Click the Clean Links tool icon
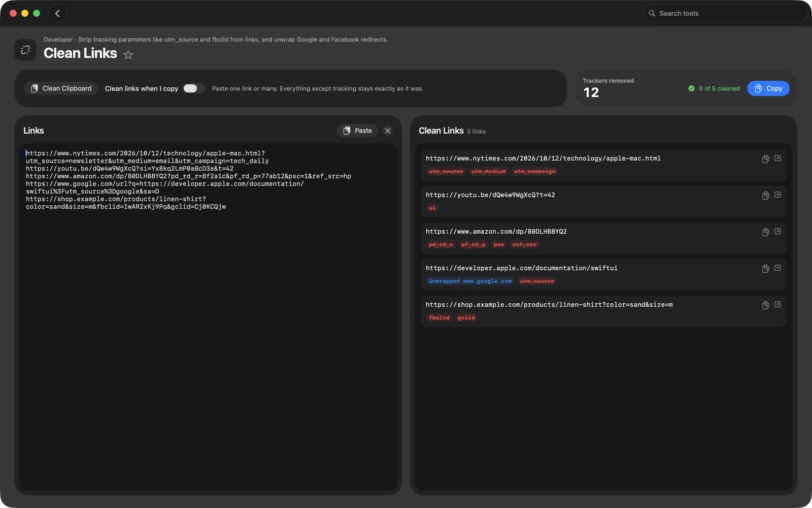The image size is (812, 508). pos(25,50)
